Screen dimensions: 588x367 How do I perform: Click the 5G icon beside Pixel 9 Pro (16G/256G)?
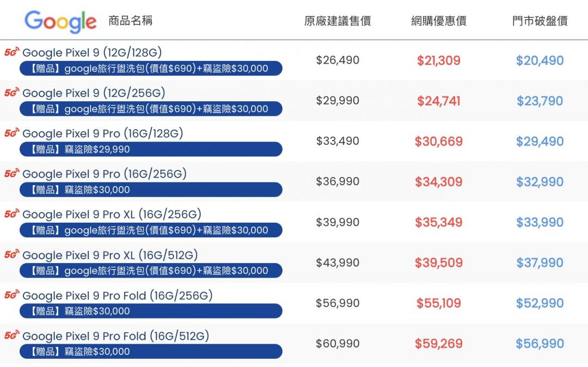pyautogui.click(x=12, y=174)
